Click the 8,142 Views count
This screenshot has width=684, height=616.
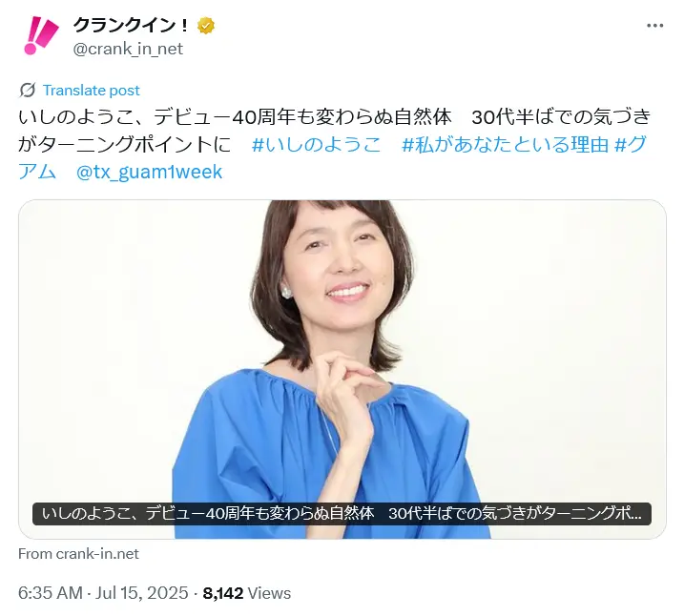pos(247,593)
